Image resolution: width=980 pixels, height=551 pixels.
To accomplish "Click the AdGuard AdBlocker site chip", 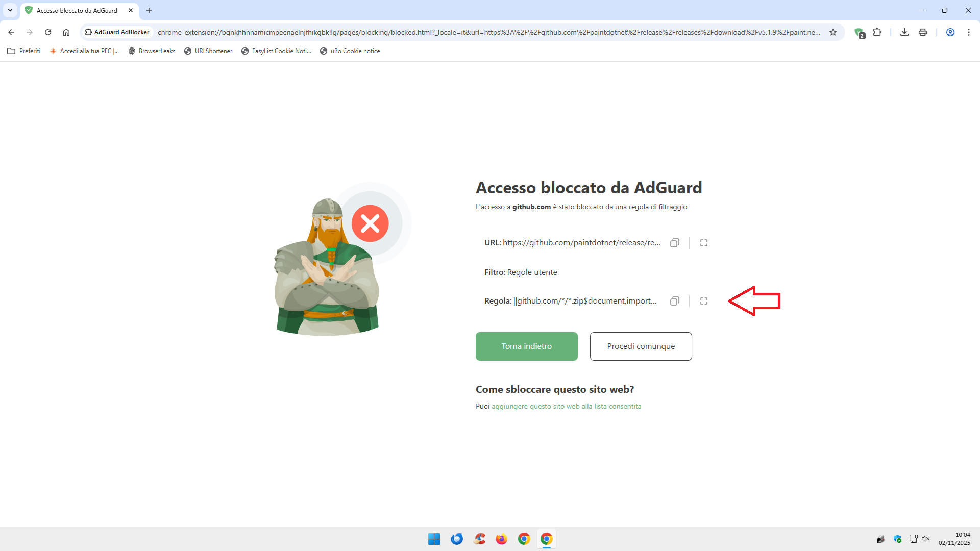I will [x=117, y=32].
